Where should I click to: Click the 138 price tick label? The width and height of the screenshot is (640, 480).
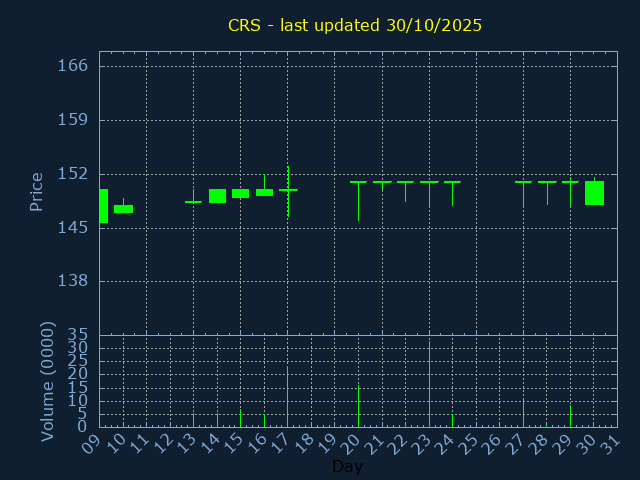coord(72,281)
